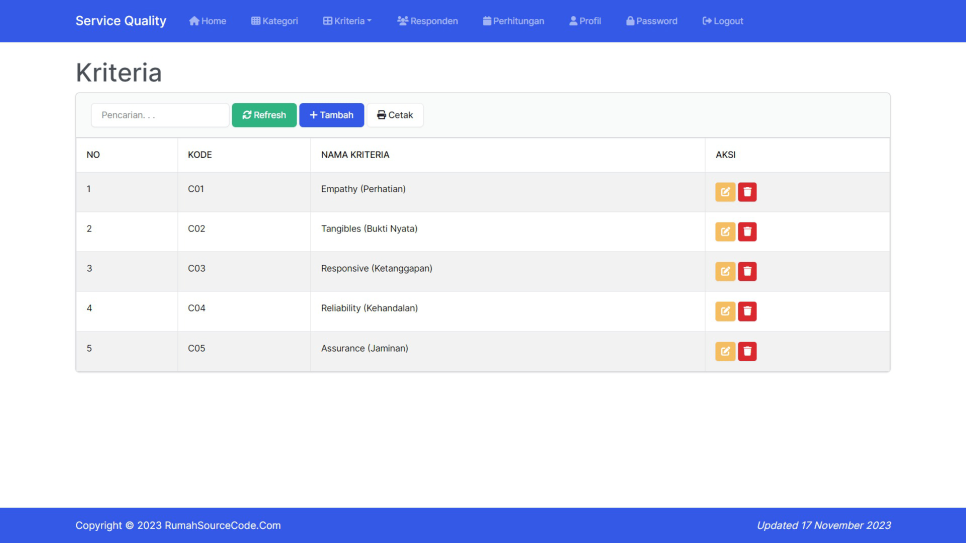This screenshot has height=543, width=966.
Task: Click the Service Quality brand link
Action: pyautogui.click(x=121, y=21)
